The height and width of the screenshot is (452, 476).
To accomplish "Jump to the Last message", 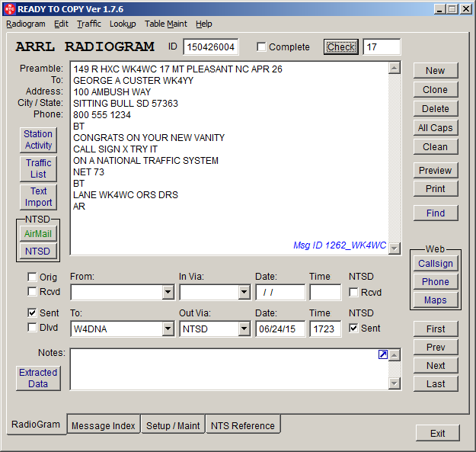I will [x=436, y=384].
